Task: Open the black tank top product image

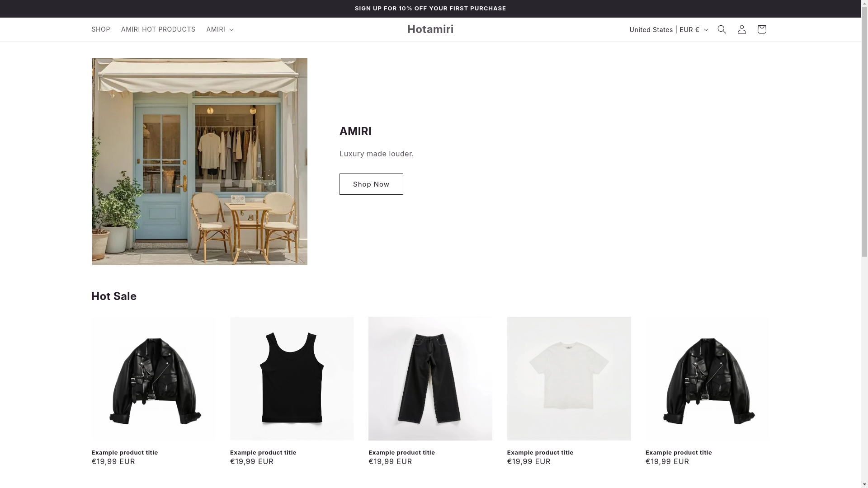Action: pos(292,379)
